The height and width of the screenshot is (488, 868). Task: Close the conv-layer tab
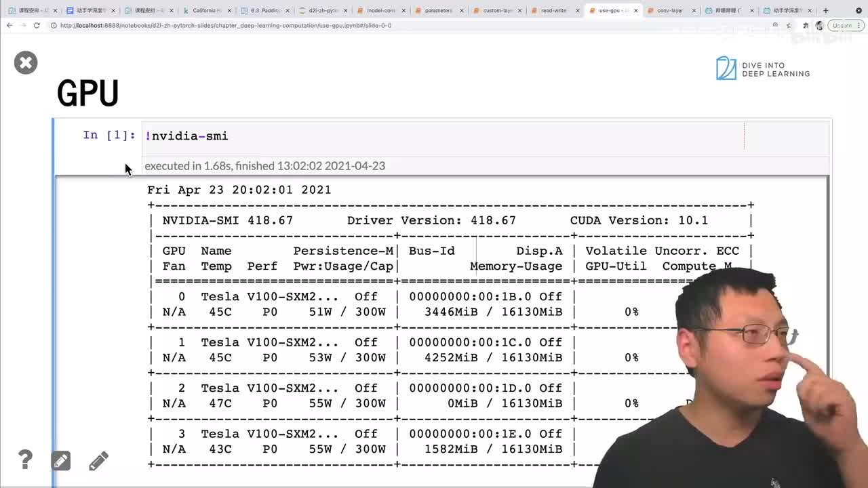(x=694, y=11)
